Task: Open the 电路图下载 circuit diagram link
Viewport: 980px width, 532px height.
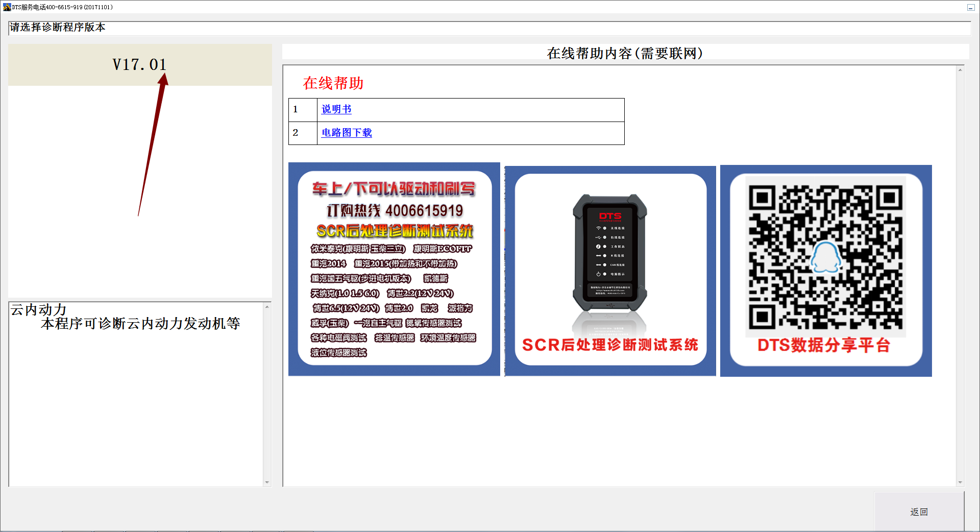Action: pyautogui.click(x=347, y=133)
